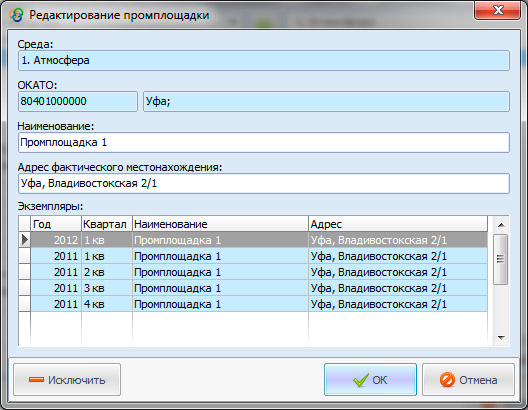The image size is (528, 410).
Task: Select the address cell in 2011 2 кв row
Action: (x=398, y=272)
